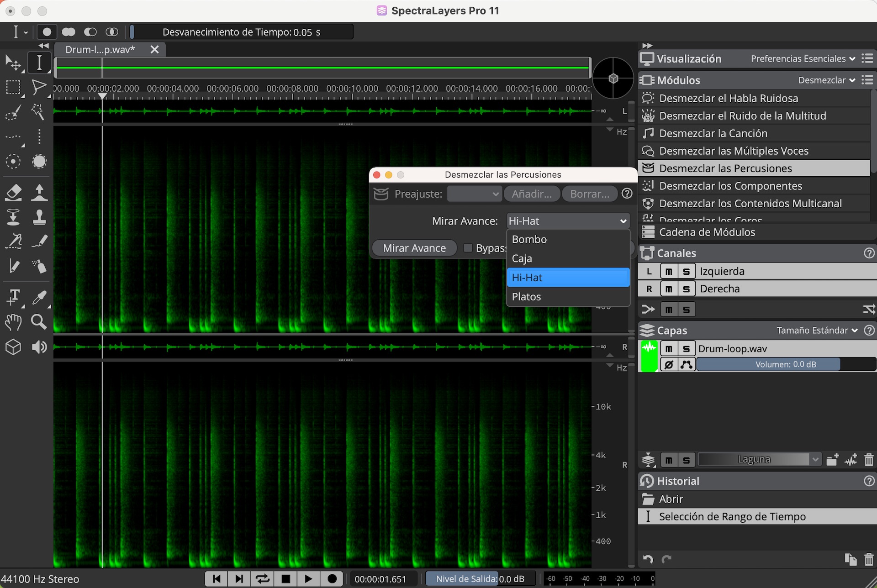
Task: Select the Eraser tool in toolbar
Action: (x=13, y=192)
